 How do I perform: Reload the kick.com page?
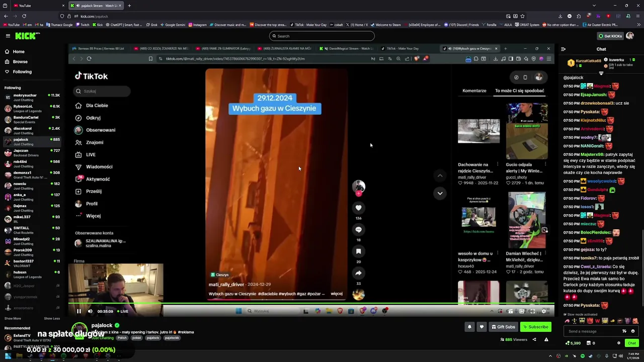25,16
